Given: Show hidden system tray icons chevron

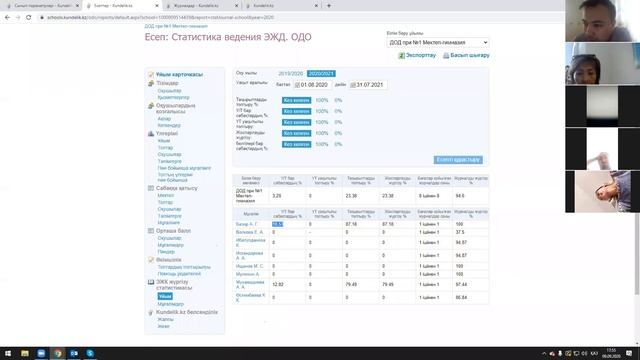Looking at the screenshot, I should point(544,353).
